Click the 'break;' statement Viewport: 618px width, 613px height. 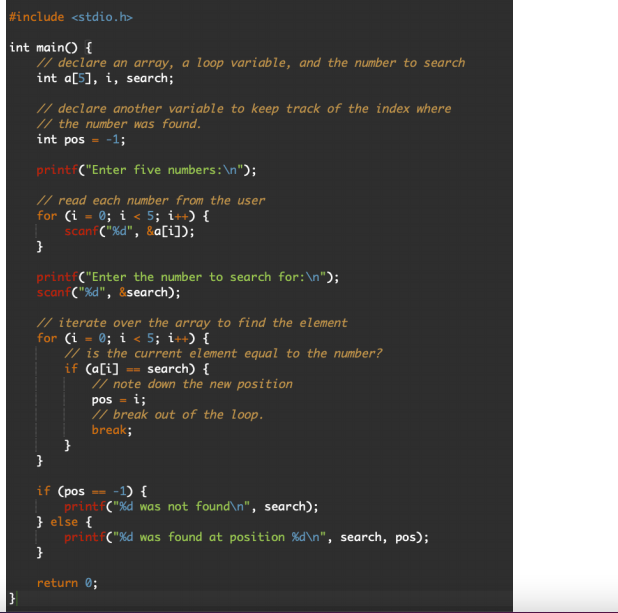(x=112, y=430)
